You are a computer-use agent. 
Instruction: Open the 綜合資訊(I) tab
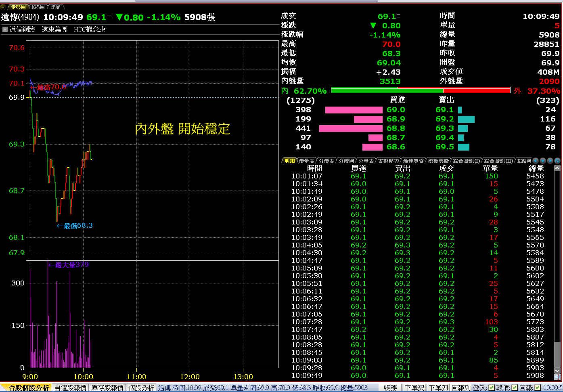click(467, 161)
